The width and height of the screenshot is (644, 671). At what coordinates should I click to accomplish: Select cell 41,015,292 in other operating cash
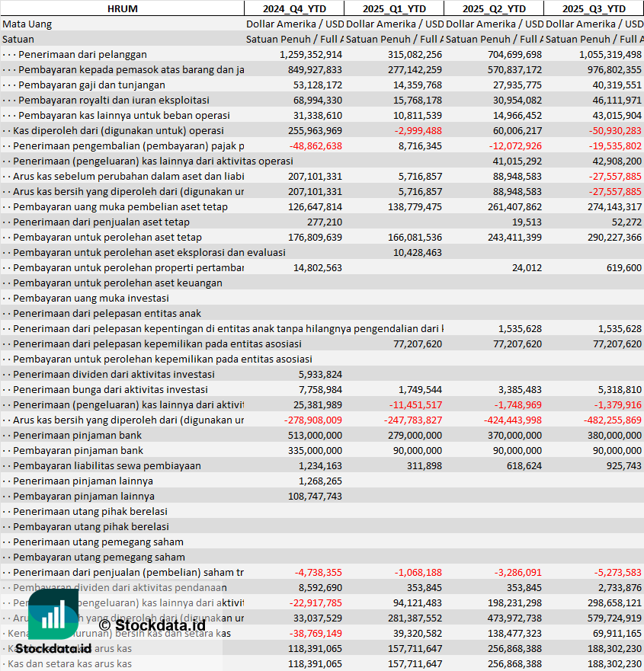(517, 161)
